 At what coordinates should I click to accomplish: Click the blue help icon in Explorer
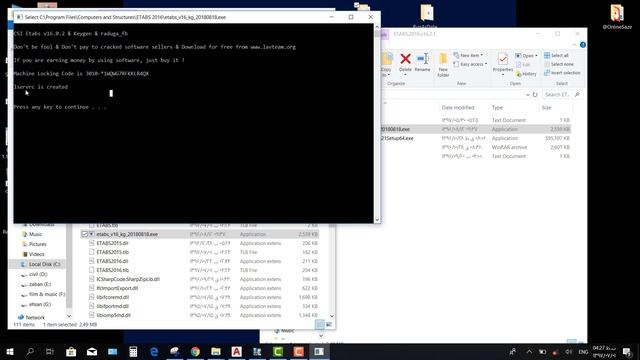[x=582, y=44]
